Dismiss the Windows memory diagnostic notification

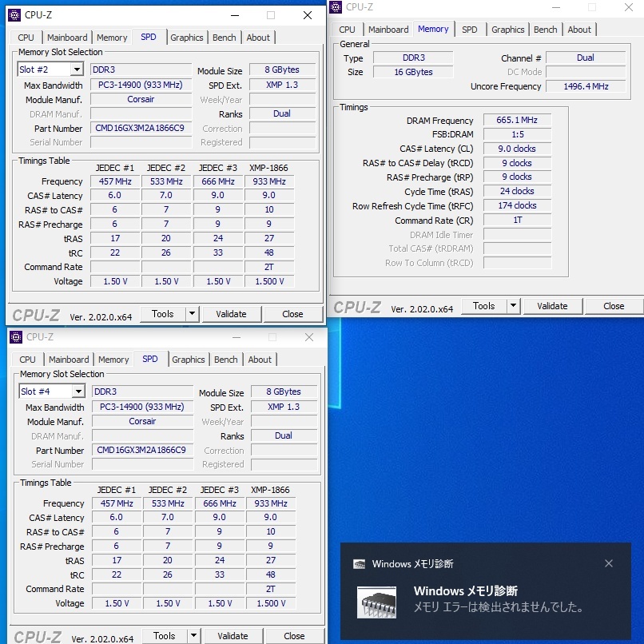pyautogui.click(x=609, y=563)
